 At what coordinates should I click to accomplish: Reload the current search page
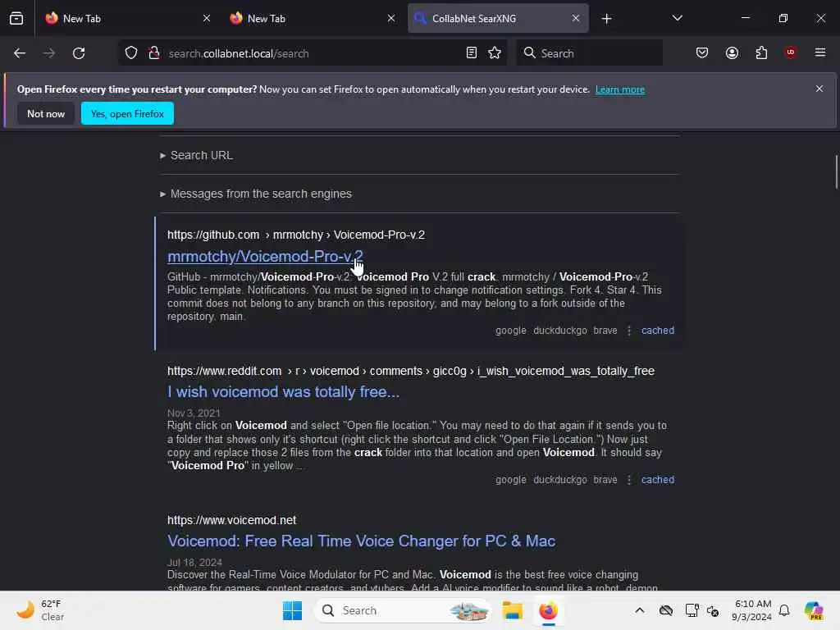79,53
